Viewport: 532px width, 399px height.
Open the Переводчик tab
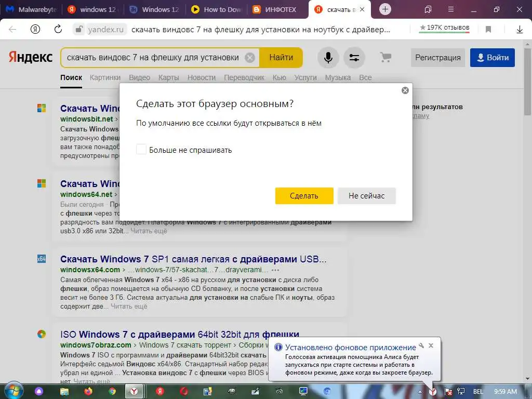coord(244,77)
